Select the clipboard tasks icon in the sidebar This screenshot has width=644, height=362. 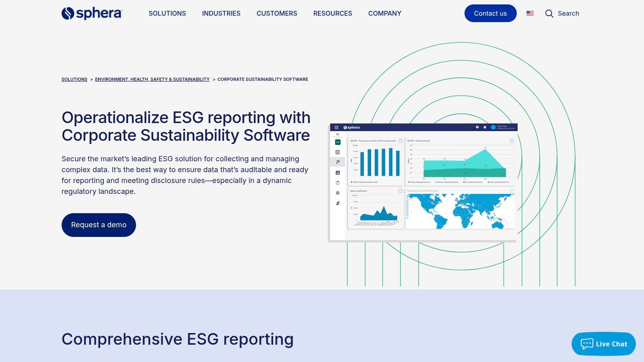click(338, 183)
